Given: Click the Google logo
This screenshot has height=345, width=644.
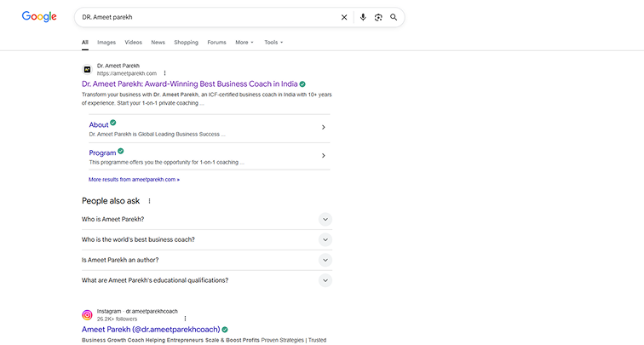Looking at the screenshot, I should click(x=39, y=17).
